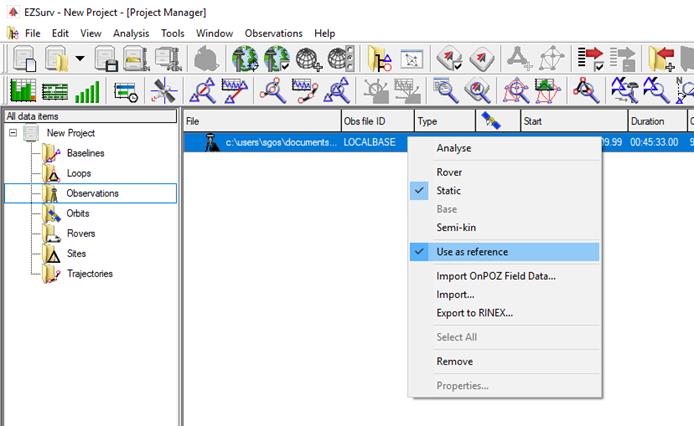Open the Edit menu

click(60, 33)
